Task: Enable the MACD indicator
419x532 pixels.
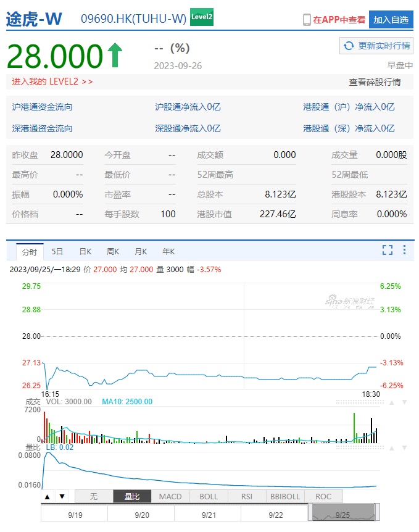Action: click(x=170, y=496)
